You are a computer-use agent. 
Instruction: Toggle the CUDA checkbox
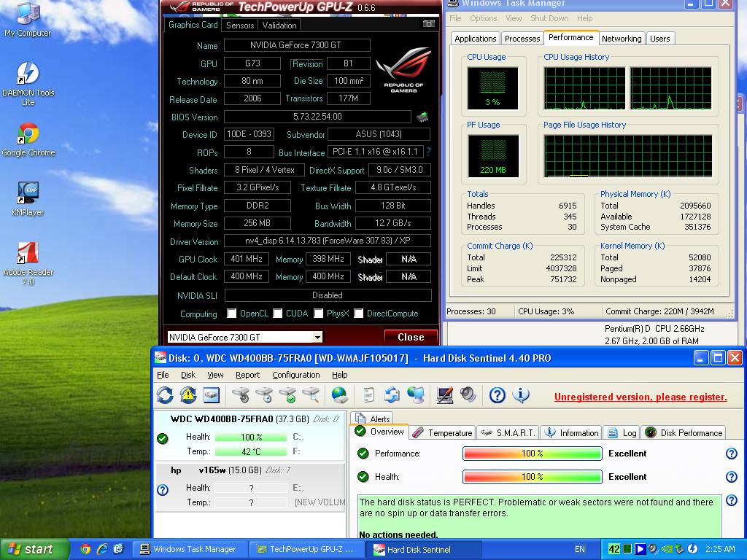(x=278, y=314)
